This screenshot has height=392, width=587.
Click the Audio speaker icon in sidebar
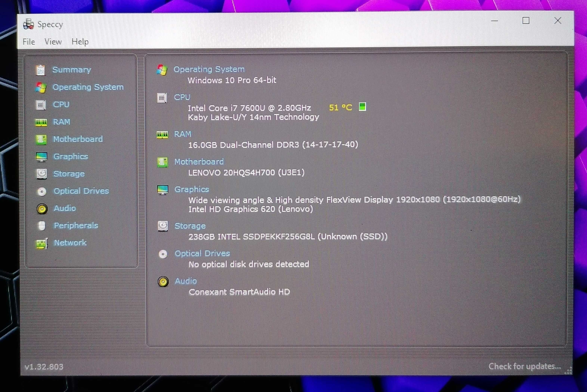(42, 209)
